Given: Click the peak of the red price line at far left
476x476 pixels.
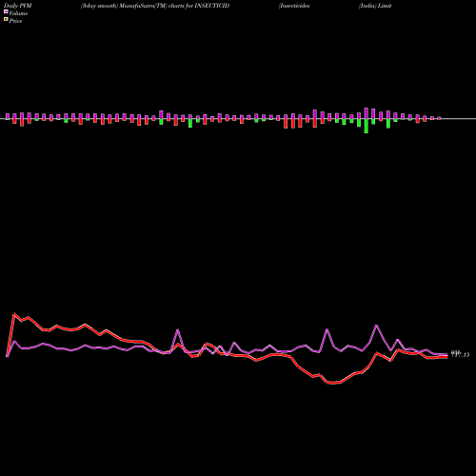Looking at the screenshot, I should [14, 314].
